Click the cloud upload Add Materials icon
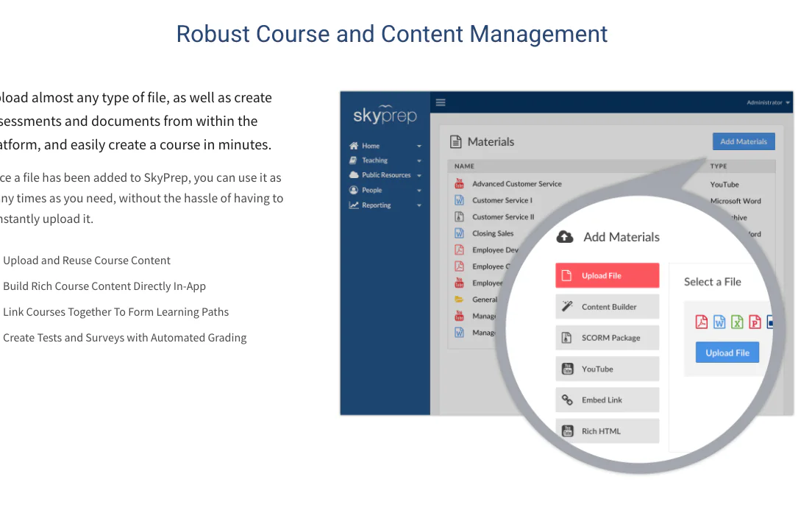This screenshot has width=812, height=524. click(x=564, y=237)
